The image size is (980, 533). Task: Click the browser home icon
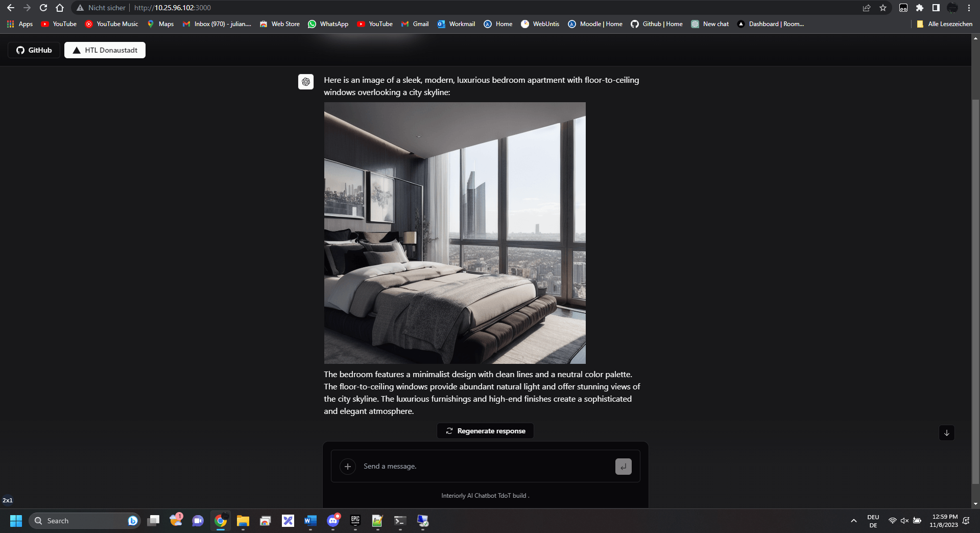(x=60, y=8)
